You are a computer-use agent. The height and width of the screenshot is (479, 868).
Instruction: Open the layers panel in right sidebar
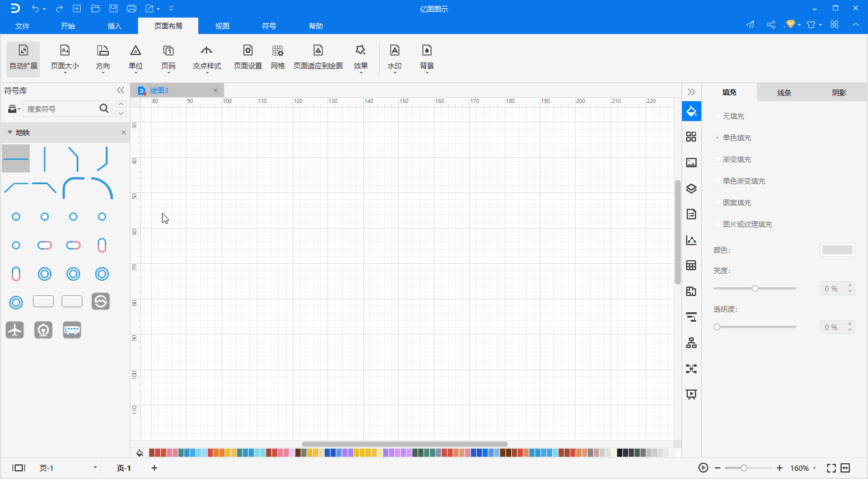tap(691, 188)
